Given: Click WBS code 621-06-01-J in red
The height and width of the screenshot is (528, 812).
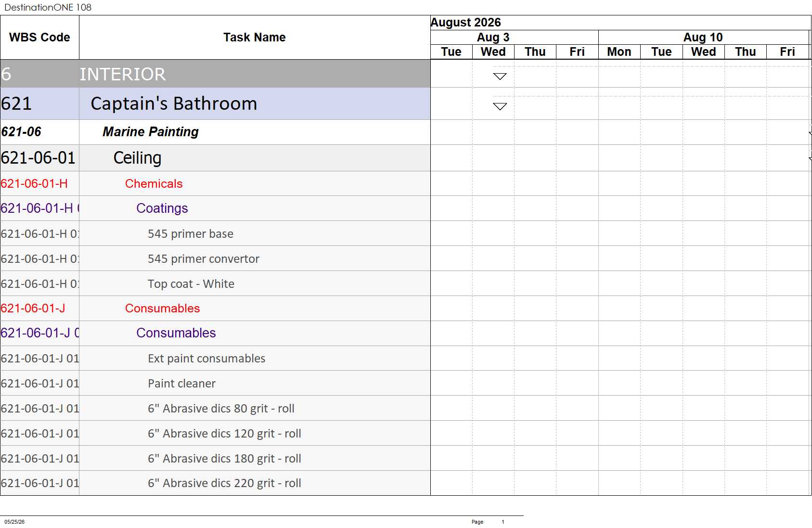Looking at the screenshot, I should pos(33,308).
